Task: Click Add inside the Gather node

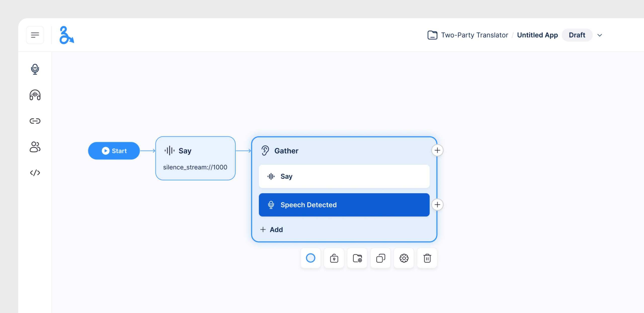Action: coord(271,229)
